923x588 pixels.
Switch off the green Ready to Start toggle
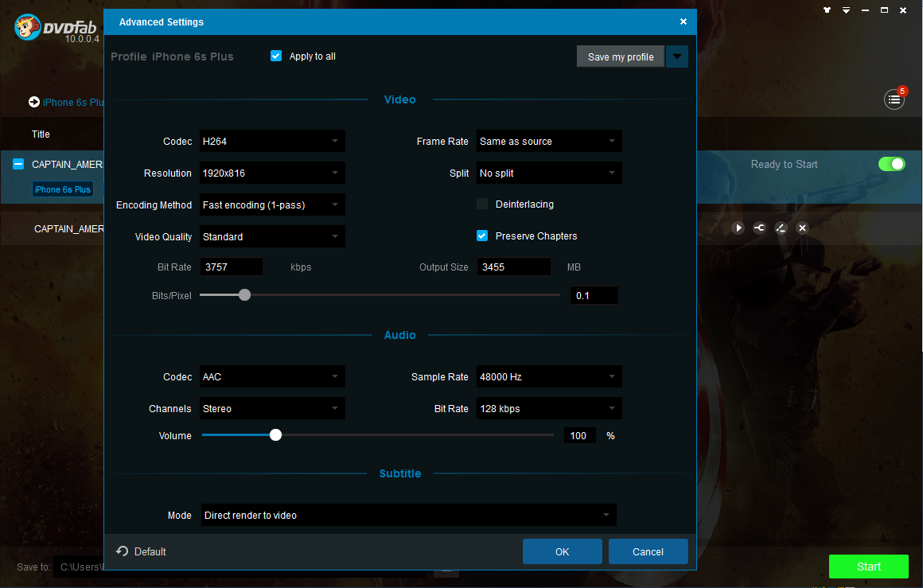tap(891, 164)
